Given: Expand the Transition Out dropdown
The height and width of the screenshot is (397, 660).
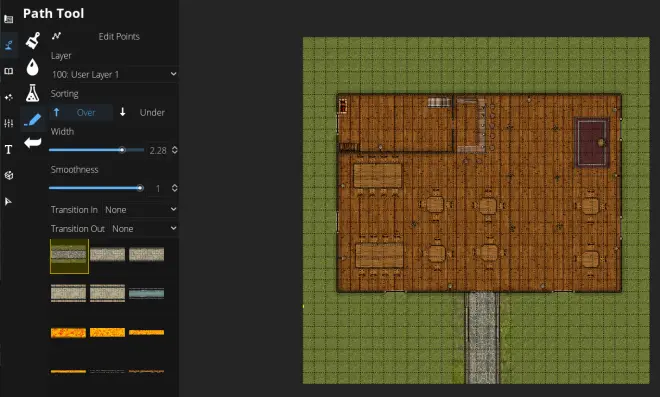Looking at the screenshot, I should coord(144,229).
